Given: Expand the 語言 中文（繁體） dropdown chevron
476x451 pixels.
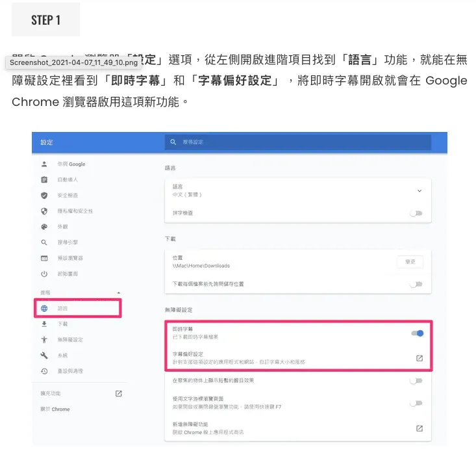Looking at the screenshot, I should (420, 190).
